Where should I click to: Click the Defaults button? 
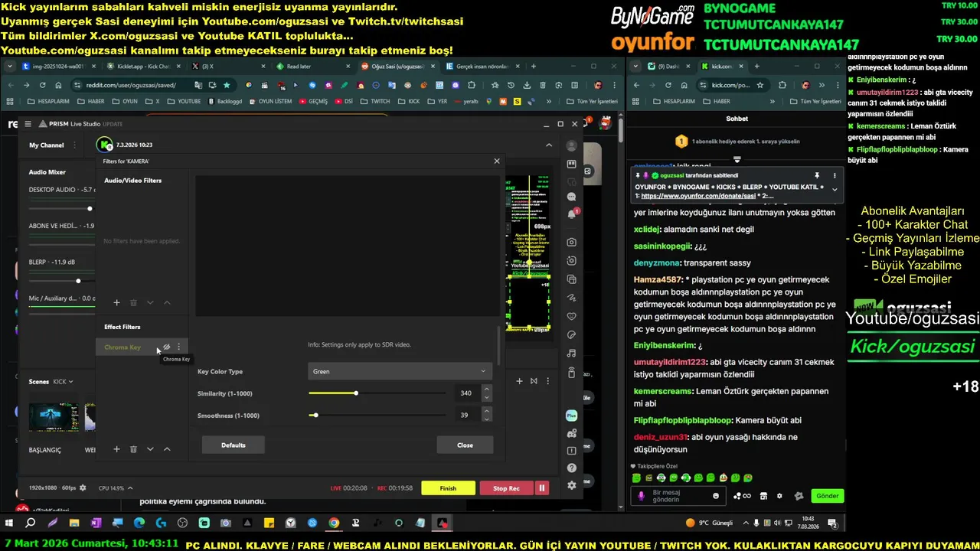pyautogui.click(x=234, y=445)
